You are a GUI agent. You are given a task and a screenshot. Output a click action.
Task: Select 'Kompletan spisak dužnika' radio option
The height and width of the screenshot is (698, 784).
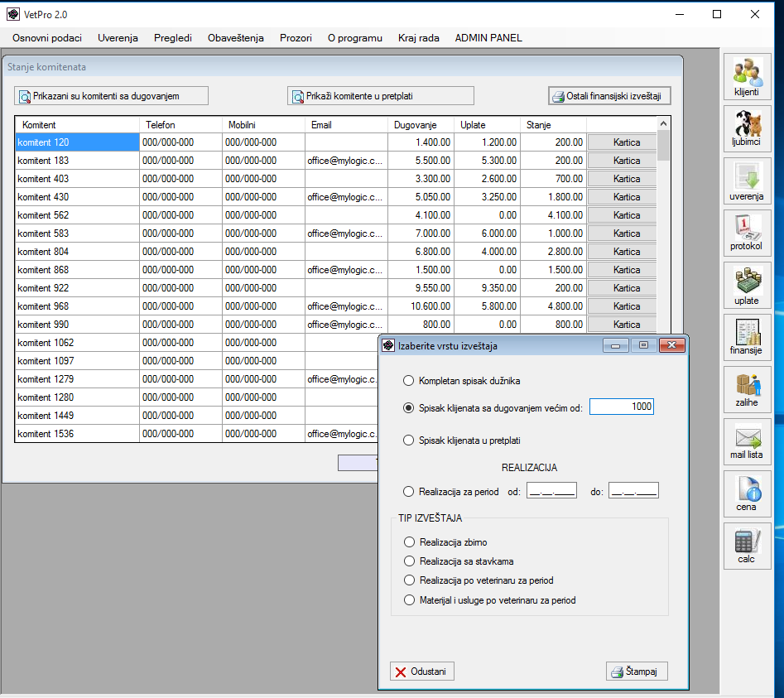[407, 381]
